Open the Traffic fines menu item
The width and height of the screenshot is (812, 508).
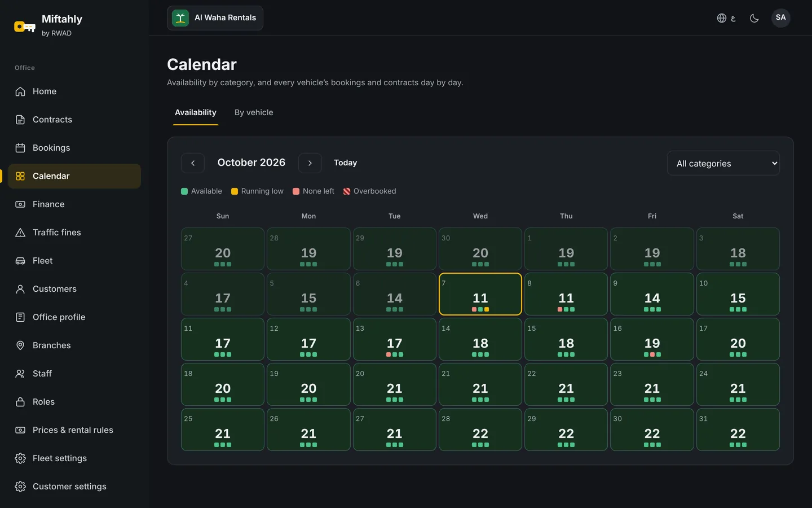click(x=74, y=233)
